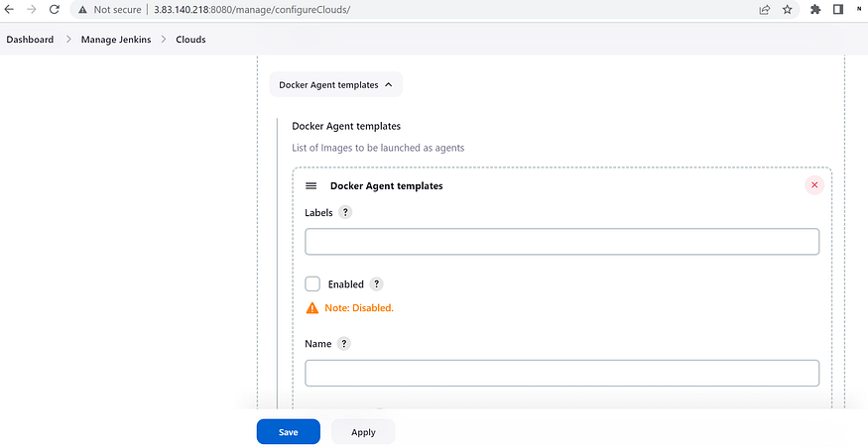Go to Dashboard in the breadcrumb

tap(30, 40)
